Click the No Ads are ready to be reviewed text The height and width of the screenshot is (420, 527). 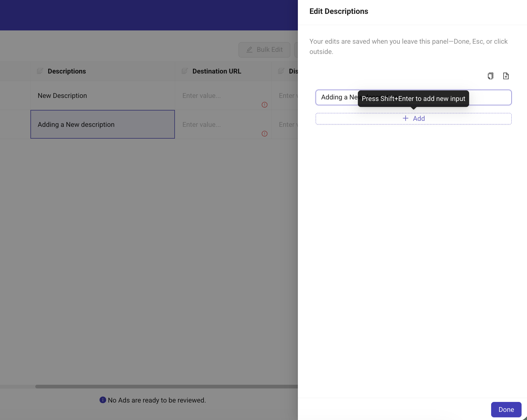point(157,400)
